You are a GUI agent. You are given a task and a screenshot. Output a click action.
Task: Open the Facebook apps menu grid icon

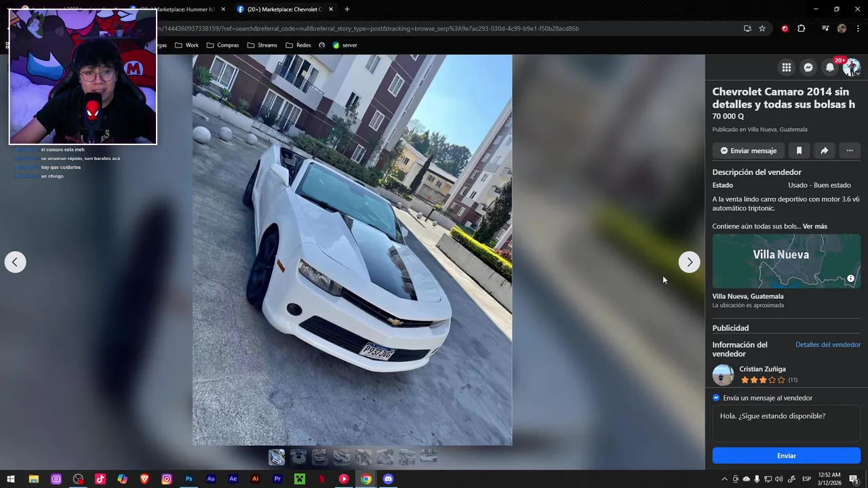(787, 67)
